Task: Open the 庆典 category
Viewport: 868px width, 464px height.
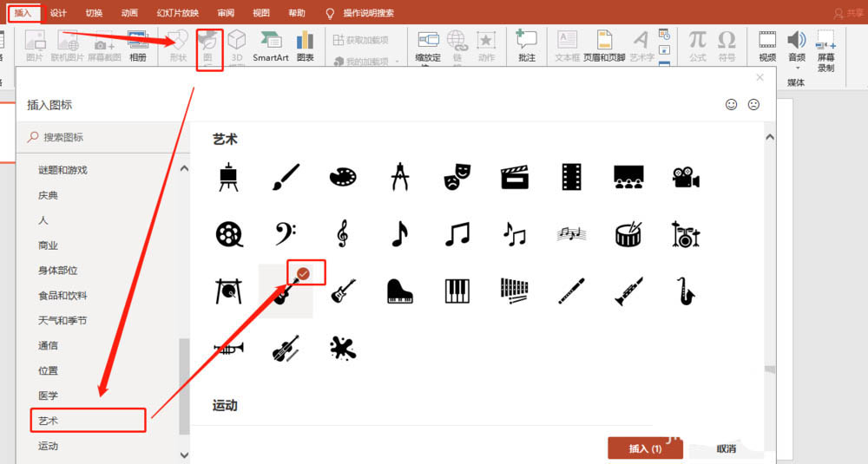Action: coord(48,195)
